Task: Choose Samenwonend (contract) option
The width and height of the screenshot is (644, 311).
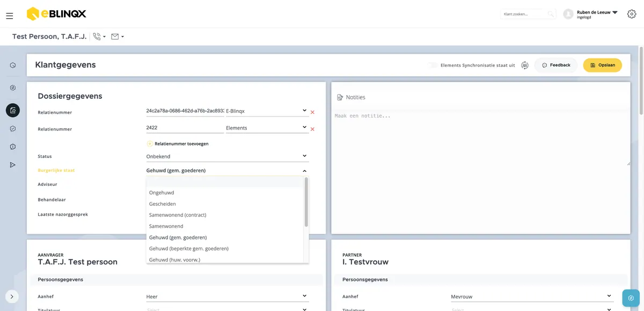Action: 225,215
